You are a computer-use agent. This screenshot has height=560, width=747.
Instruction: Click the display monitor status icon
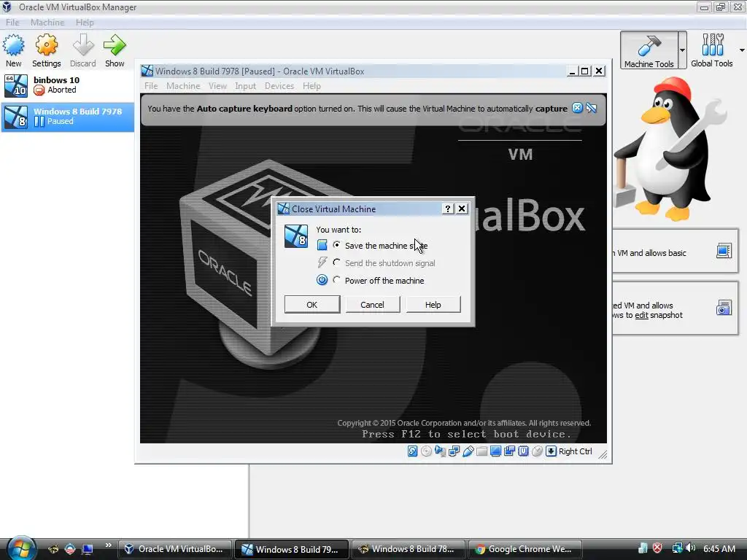[495, 451]
